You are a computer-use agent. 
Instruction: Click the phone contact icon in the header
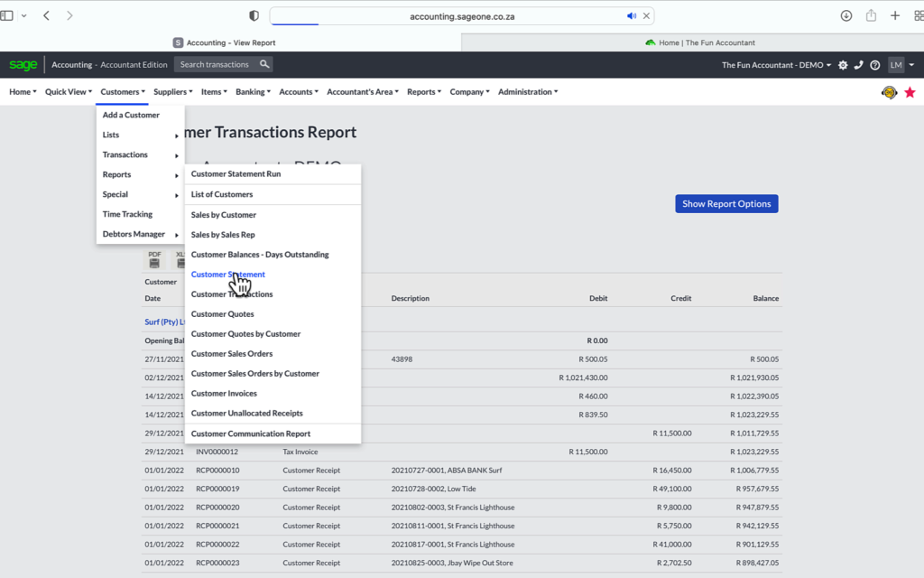tap(858, 64)
